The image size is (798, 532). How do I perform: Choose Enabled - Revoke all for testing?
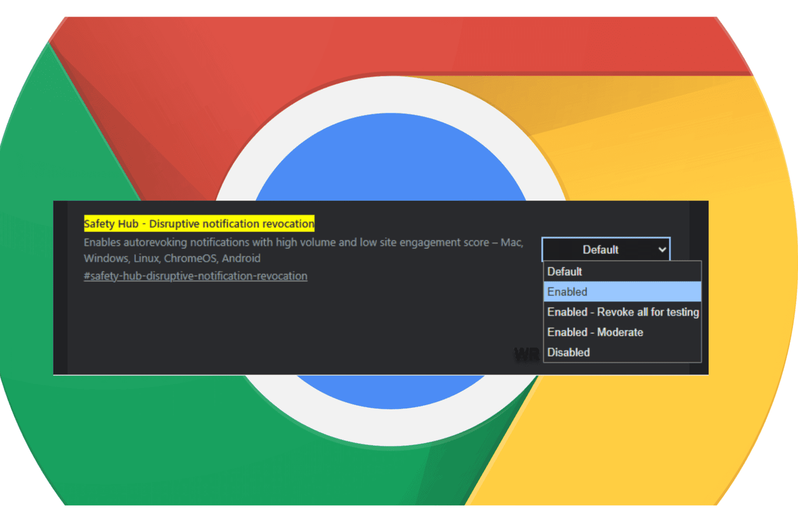click(622, 312)
